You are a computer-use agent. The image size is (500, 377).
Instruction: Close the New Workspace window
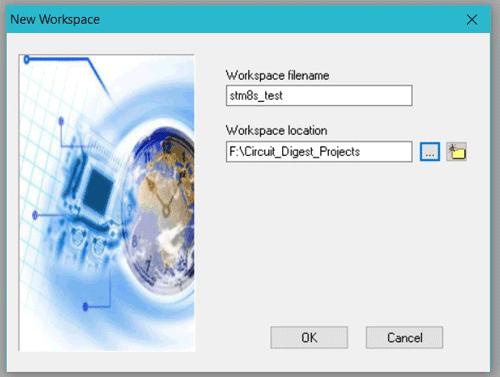point(472,19)
